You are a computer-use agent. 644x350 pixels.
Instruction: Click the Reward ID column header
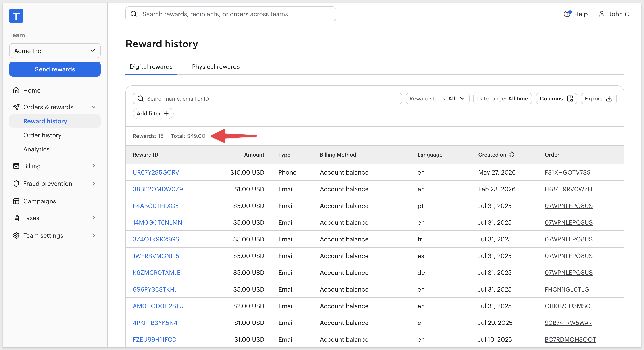point(146,155)
